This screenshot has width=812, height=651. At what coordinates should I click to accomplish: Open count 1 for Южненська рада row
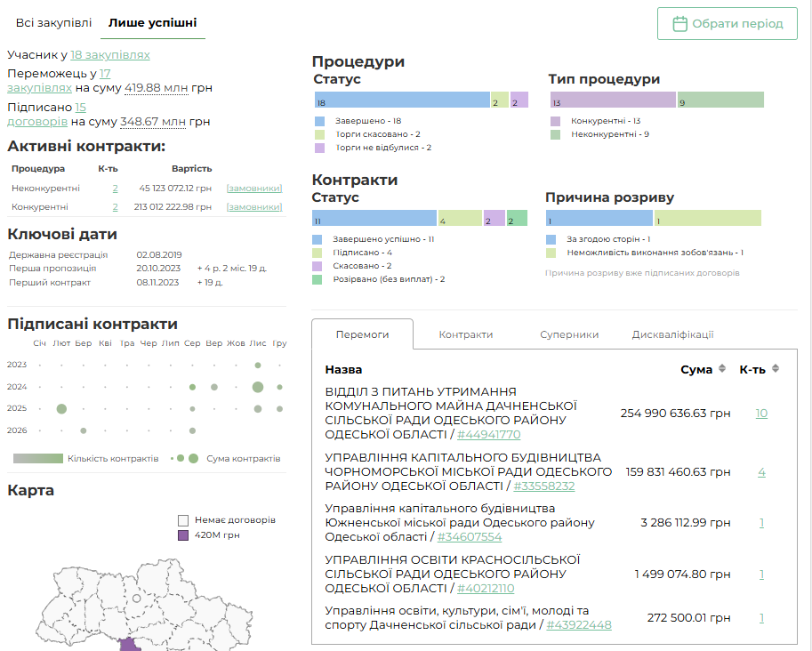(x=762, y=523)
